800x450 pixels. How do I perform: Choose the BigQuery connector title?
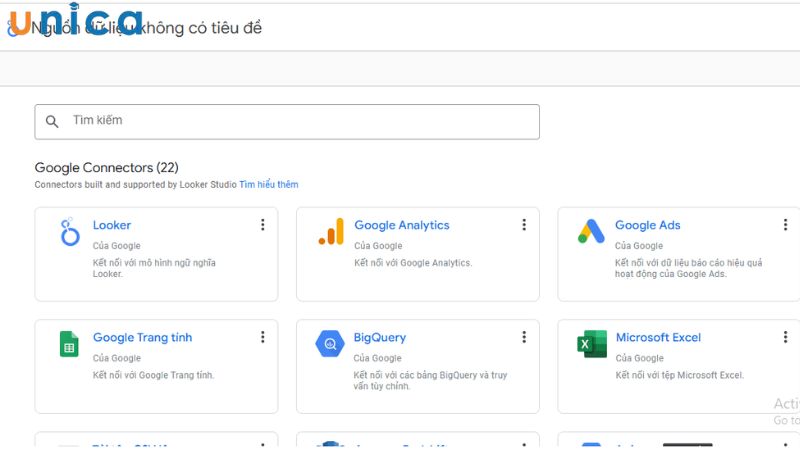click(x=380, y=337)
